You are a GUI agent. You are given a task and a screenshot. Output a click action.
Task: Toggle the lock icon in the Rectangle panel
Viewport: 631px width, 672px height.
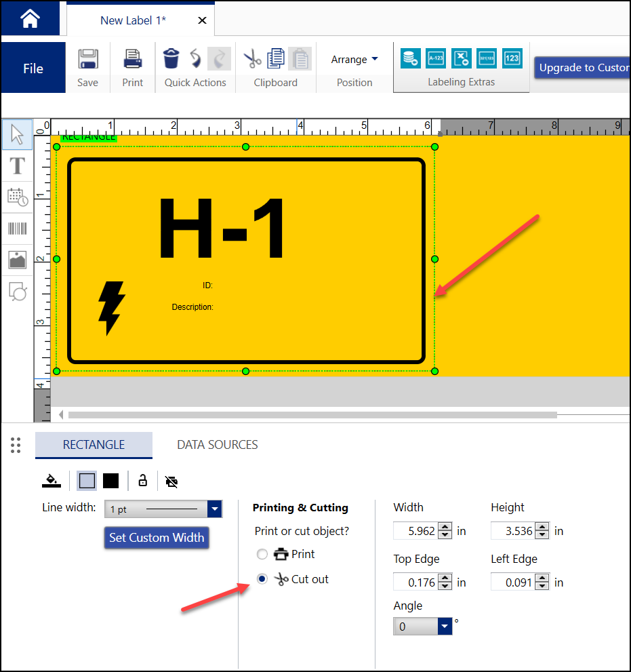click(142, 481)
